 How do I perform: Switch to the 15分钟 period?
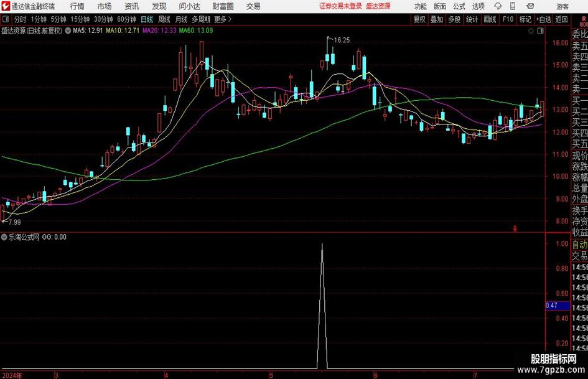click(x=80, y=19)
